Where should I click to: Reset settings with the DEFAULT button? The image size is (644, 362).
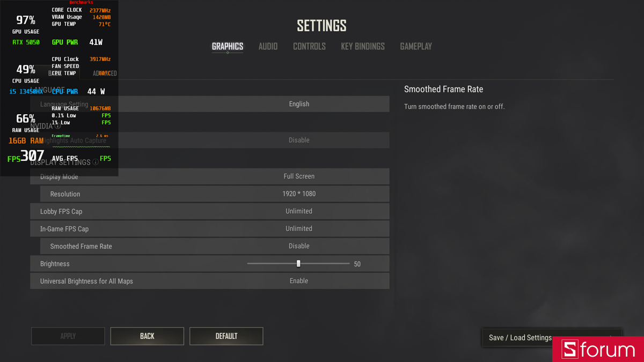[x=226, y=336]
